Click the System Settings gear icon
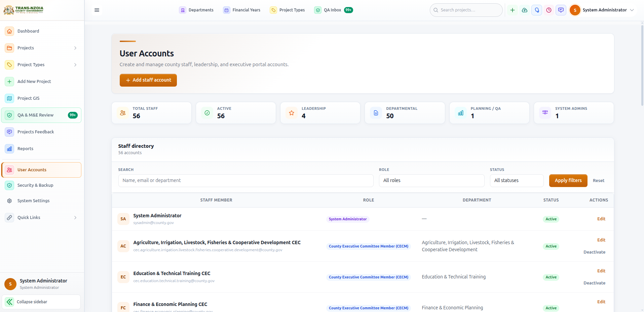 point(9,201)
